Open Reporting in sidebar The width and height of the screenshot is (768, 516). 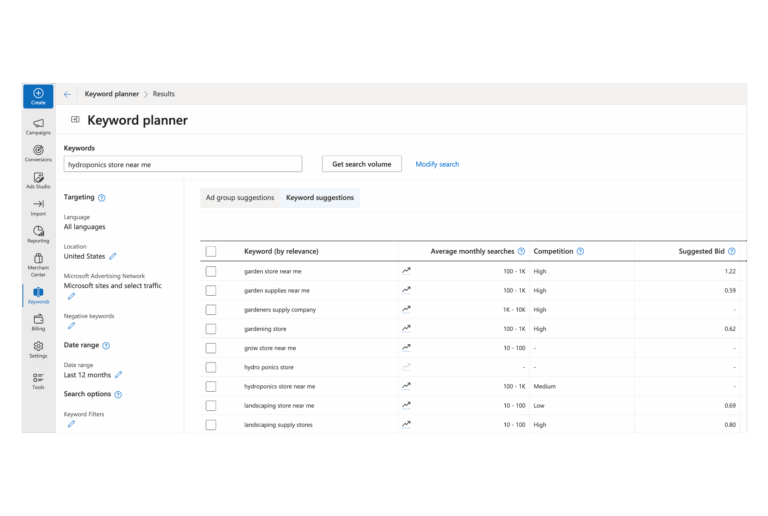pyautogui.click(x=38, y=235)
